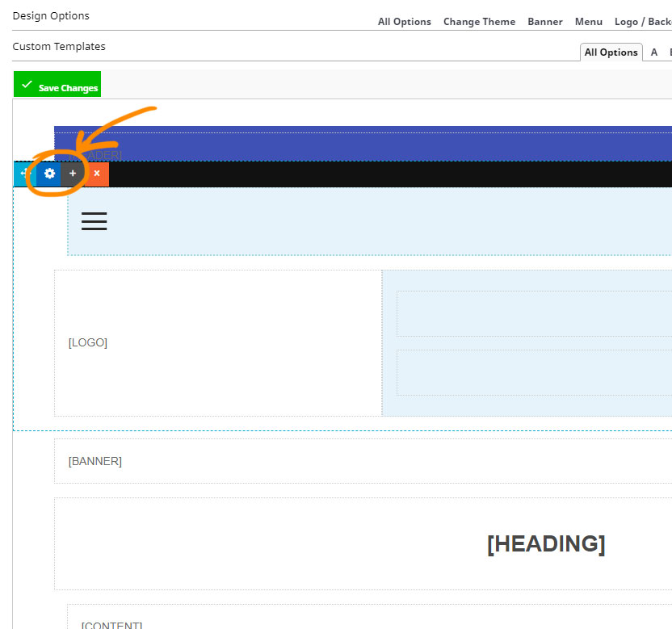Select the [LOGO] placeholder block
Image resolution: width=672 pixels, height=629 pixels.
pyautogui.click(x=88, y=342)
